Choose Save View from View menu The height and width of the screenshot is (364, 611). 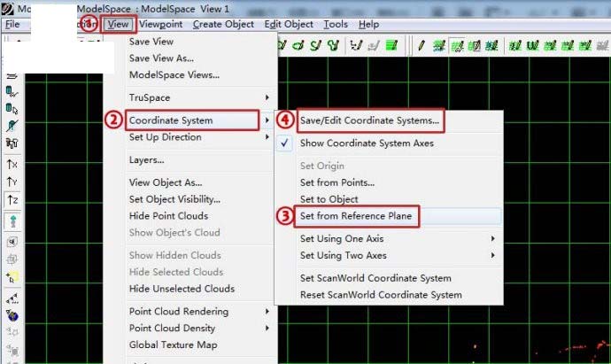point(151,42)
